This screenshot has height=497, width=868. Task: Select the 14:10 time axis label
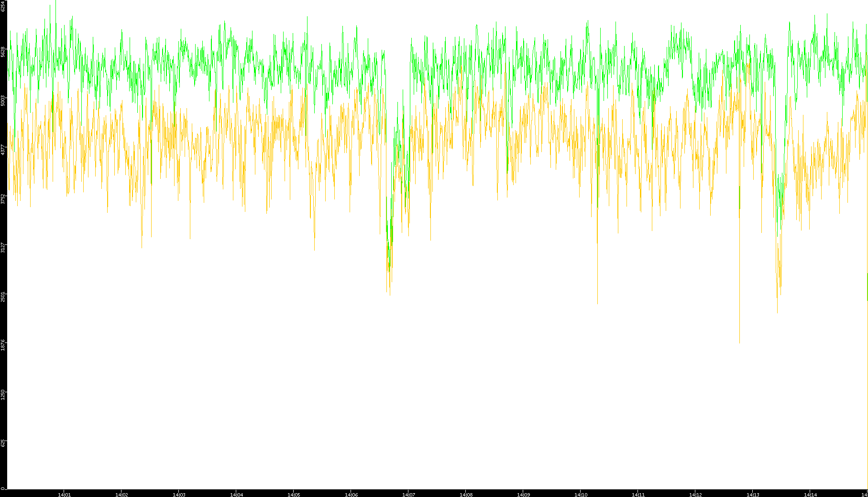click(581, 495)
